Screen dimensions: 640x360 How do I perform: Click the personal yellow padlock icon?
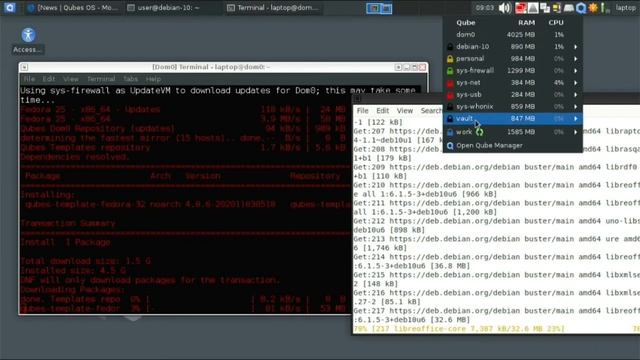[450, 59]
